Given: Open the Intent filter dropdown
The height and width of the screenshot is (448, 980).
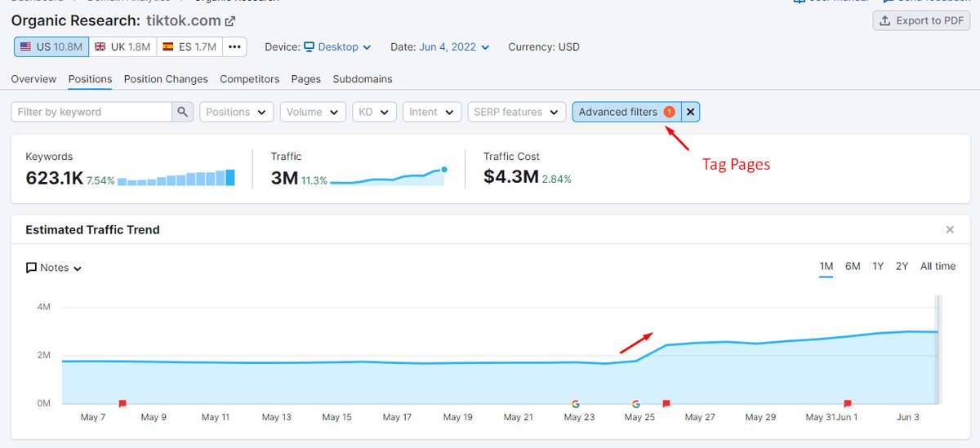Looking at the screenshot, I should point(432,112).
